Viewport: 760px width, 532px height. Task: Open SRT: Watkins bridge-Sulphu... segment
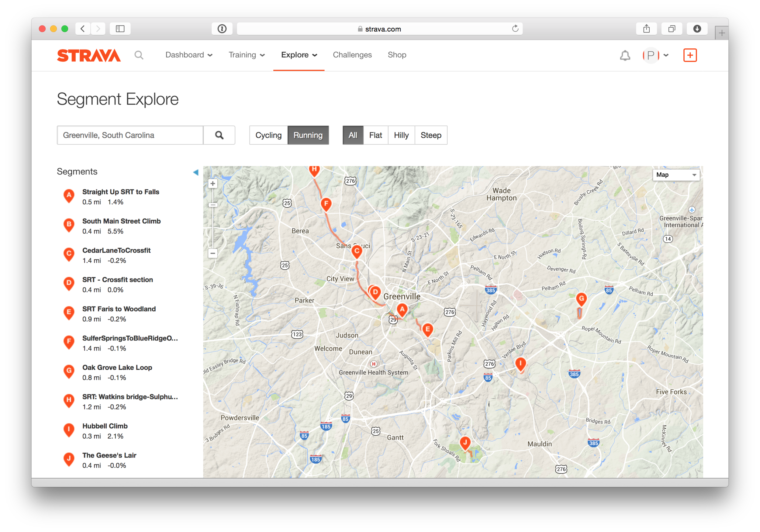pos(130,397)
